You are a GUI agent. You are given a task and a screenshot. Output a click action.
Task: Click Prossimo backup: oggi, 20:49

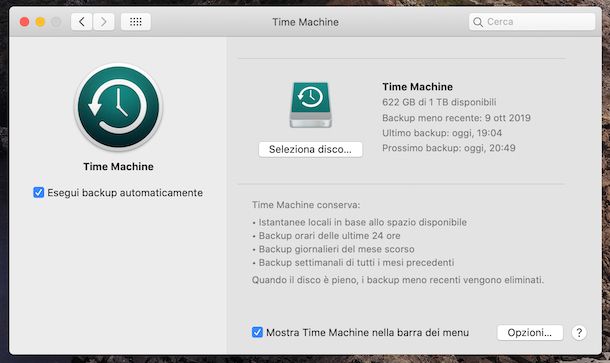449,148
